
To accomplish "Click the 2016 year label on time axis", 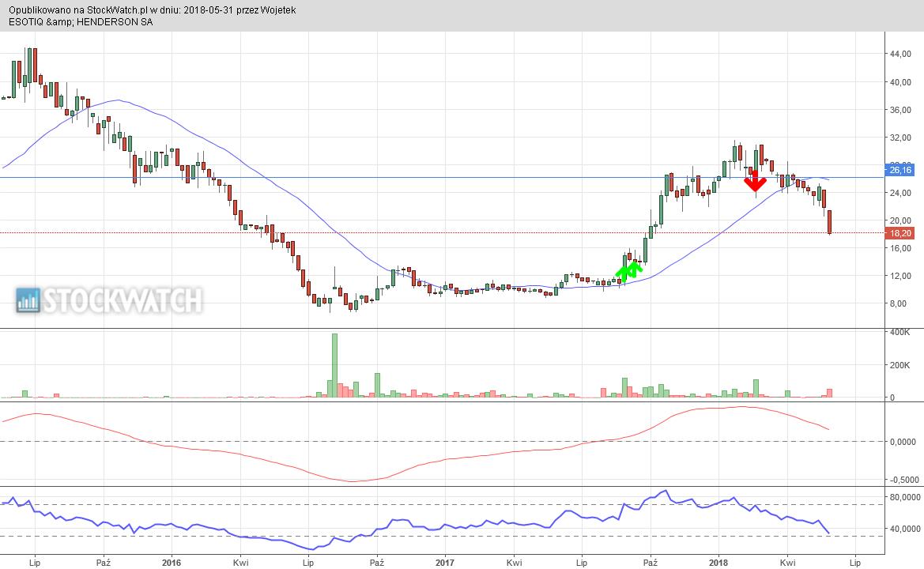I will pos(172,563).
